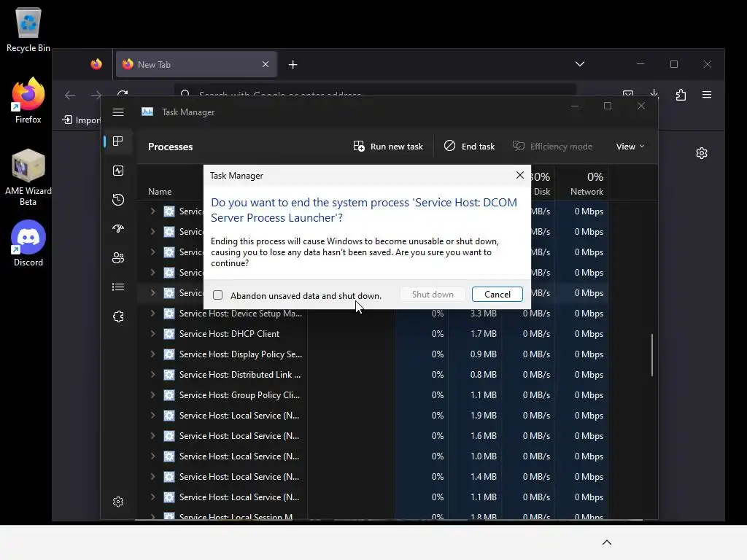The width and height of the screenshot is (747, 560).
Task: Click gear icon of Group Policy Cli... row
Action: (169, 395)
